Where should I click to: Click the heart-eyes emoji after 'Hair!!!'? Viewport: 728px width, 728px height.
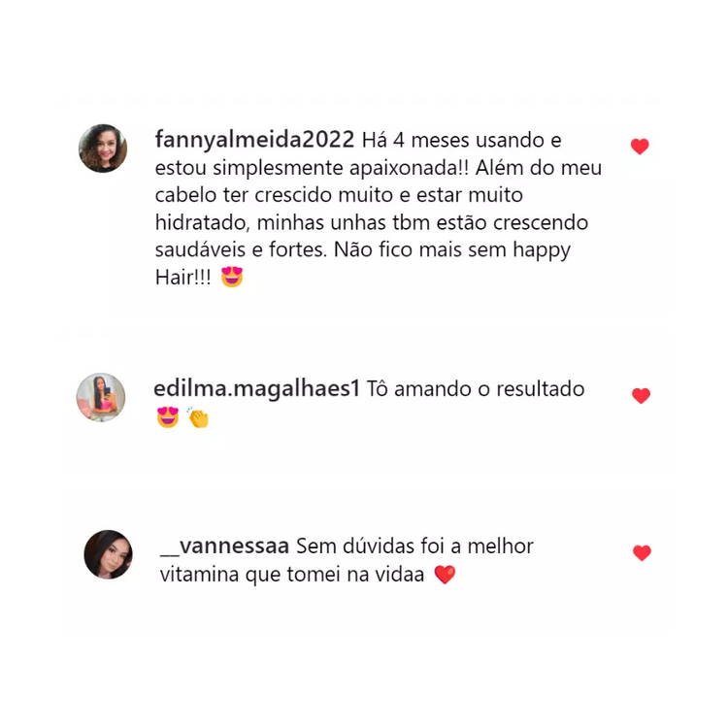232,278
